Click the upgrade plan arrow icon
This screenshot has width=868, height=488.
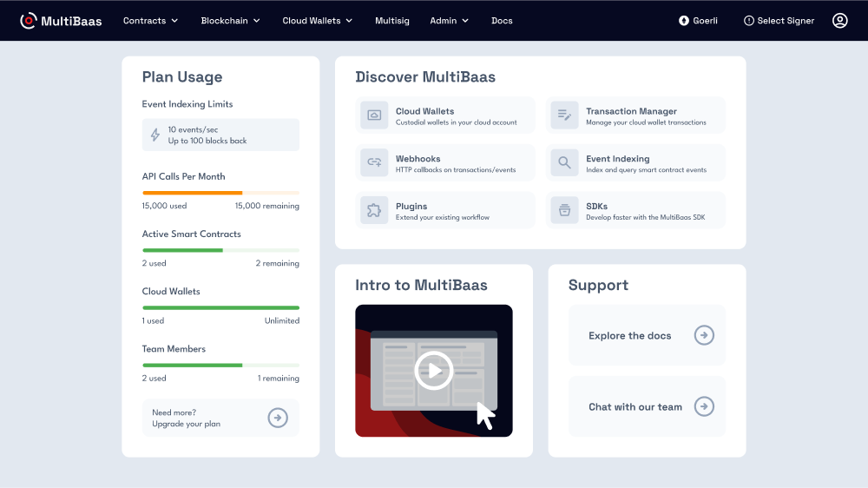tap(277, 418)
